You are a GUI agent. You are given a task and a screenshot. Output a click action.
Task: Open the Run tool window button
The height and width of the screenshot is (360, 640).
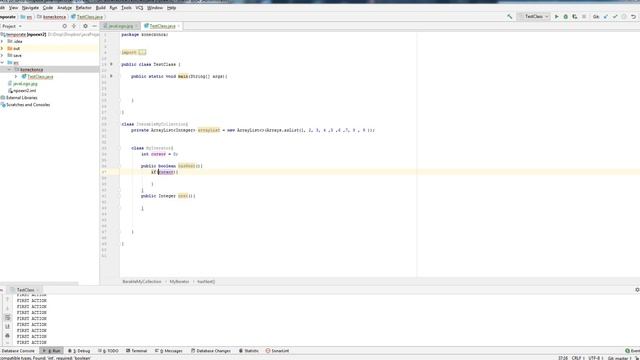(52, 351)
